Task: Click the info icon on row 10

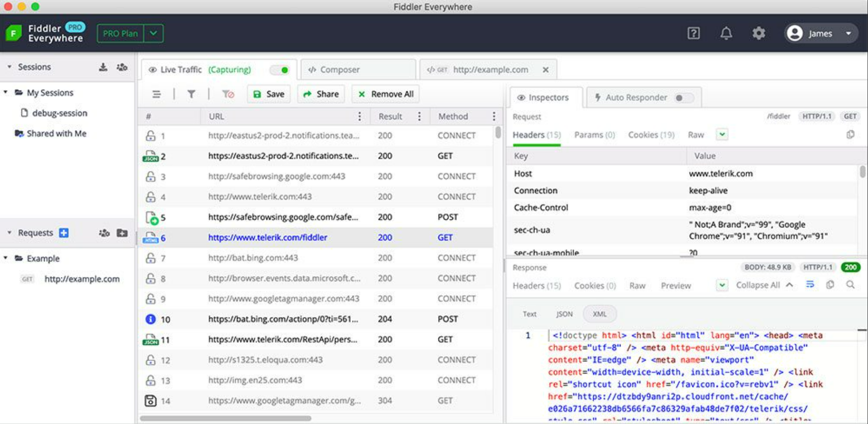Action: [150, 319]
